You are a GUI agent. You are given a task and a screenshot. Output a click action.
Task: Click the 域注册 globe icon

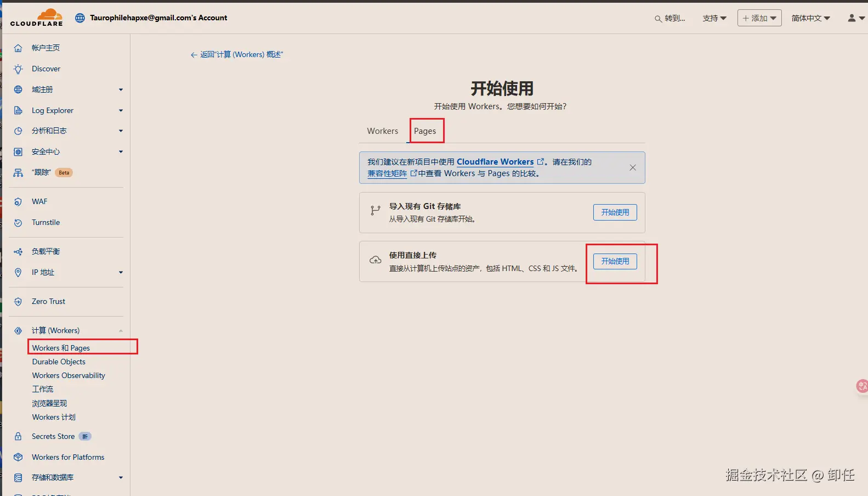[18, 89]
